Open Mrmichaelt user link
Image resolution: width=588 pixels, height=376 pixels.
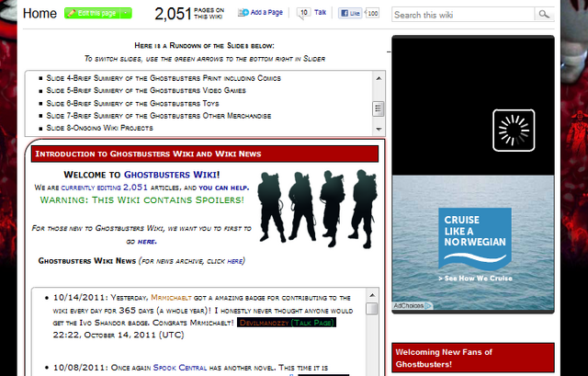click(x=171, y=298)
